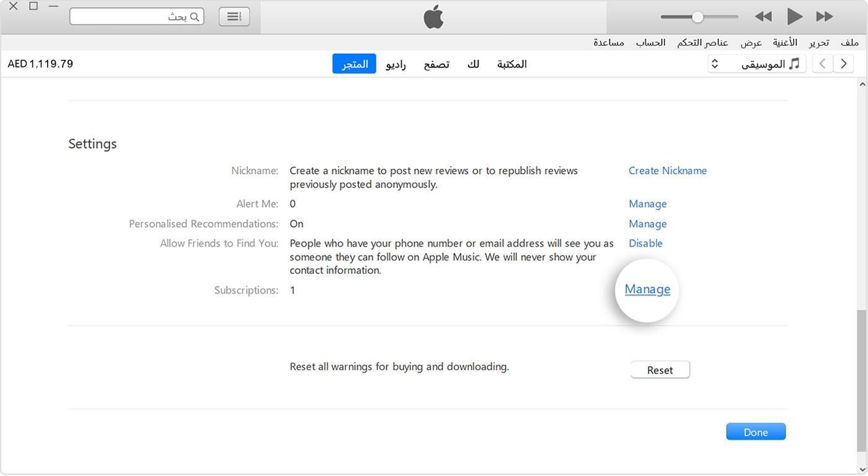Disable Allow Friends to Find You
The height and width of the screenshot is (476, 868).
click(645, 243)
